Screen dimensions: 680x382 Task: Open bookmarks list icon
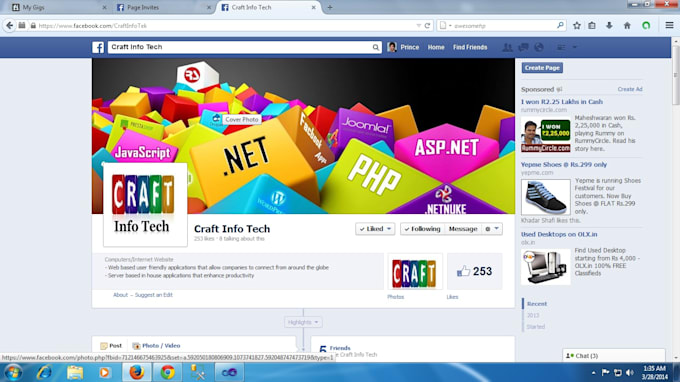[x=592, y=26]
